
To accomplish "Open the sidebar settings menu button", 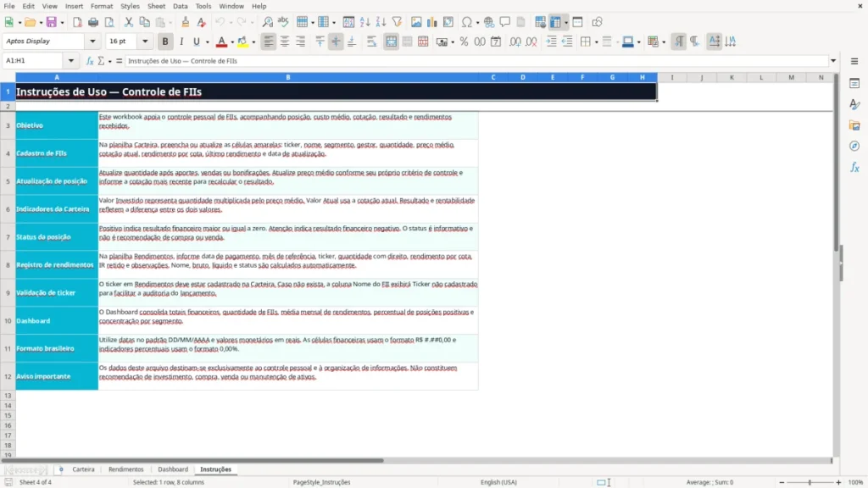I will tap(854, 61).
